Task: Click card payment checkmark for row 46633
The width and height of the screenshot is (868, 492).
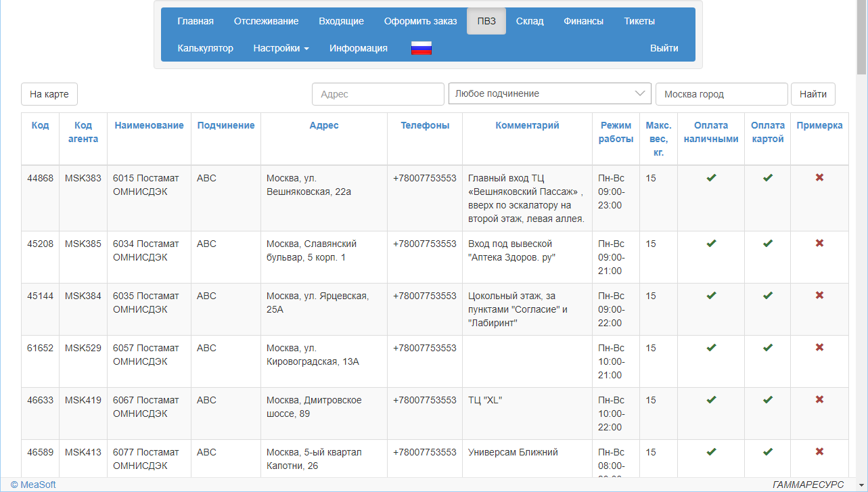Action: coord(768,400)
